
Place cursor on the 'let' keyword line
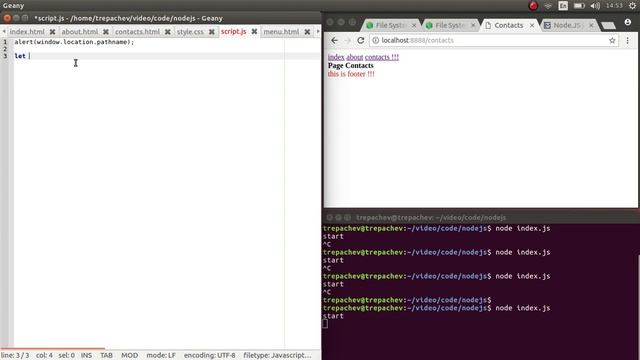point(167,56)
